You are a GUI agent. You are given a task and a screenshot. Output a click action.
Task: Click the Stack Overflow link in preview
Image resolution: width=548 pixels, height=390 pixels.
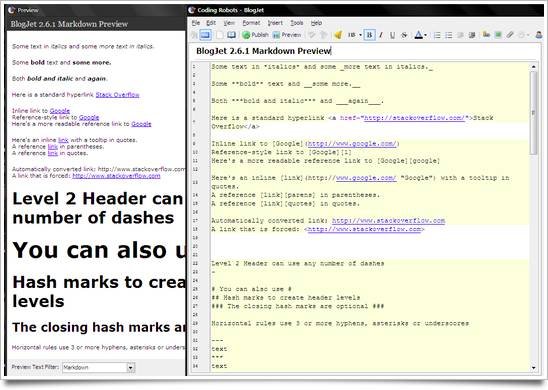tap(117, 95)
